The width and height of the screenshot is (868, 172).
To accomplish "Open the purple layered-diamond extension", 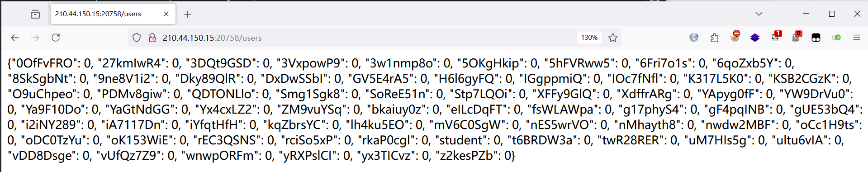I will click(x=755, y=38).
